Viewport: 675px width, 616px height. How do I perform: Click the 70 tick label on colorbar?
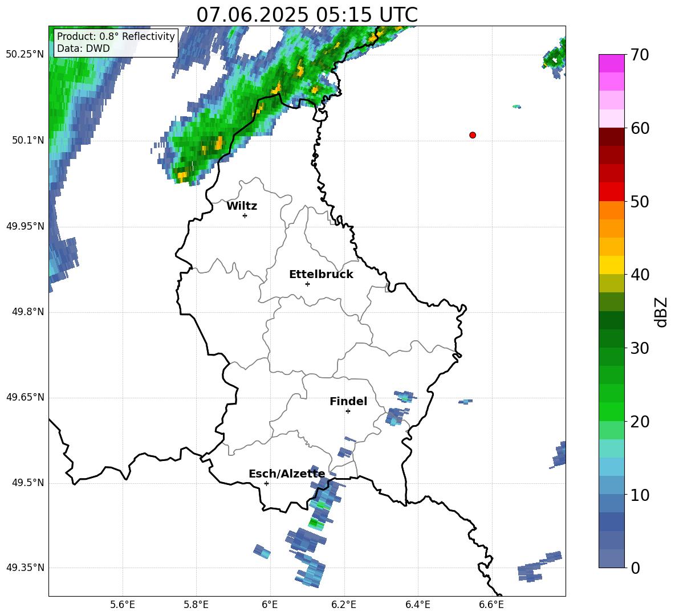pyautogui.click(x=640, y=55)
